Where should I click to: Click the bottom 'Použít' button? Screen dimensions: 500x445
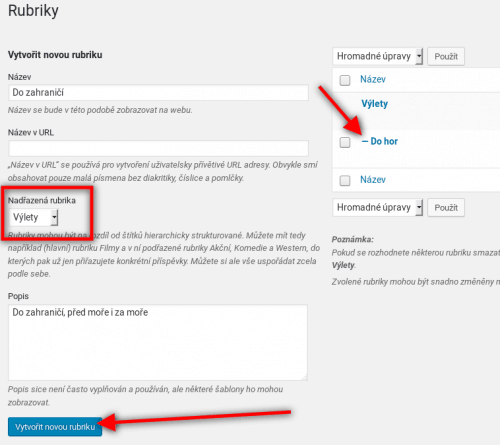tap(446, 208)
